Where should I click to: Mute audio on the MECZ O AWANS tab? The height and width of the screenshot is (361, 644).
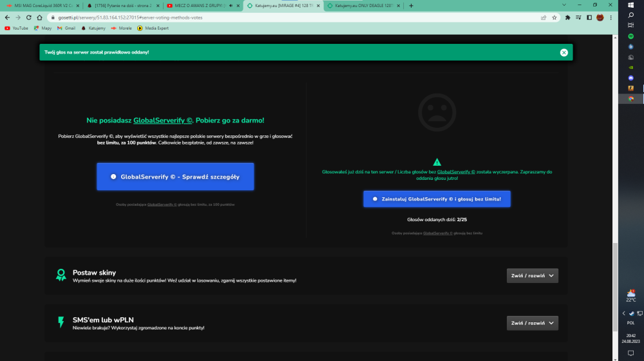(x=231, y=6)
